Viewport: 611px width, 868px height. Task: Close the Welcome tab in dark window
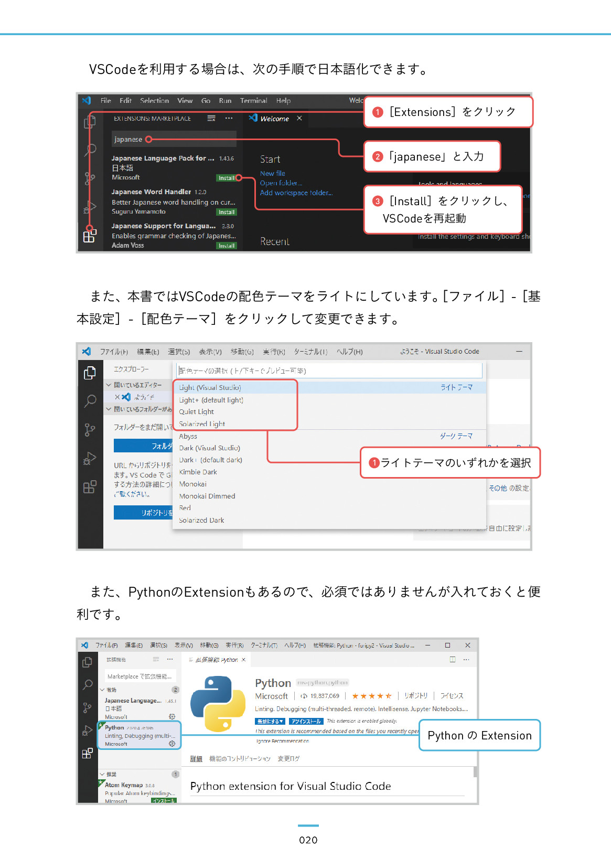[x=299, y=119]
